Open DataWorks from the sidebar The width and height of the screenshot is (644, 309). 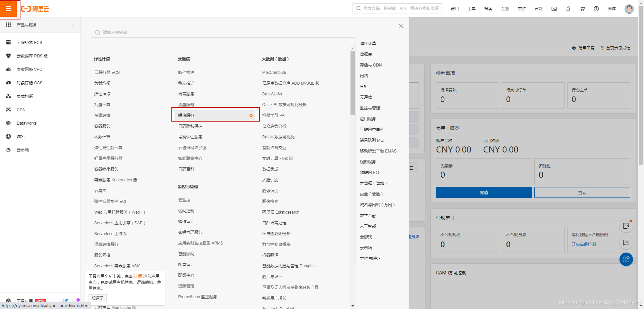(26, 123)
